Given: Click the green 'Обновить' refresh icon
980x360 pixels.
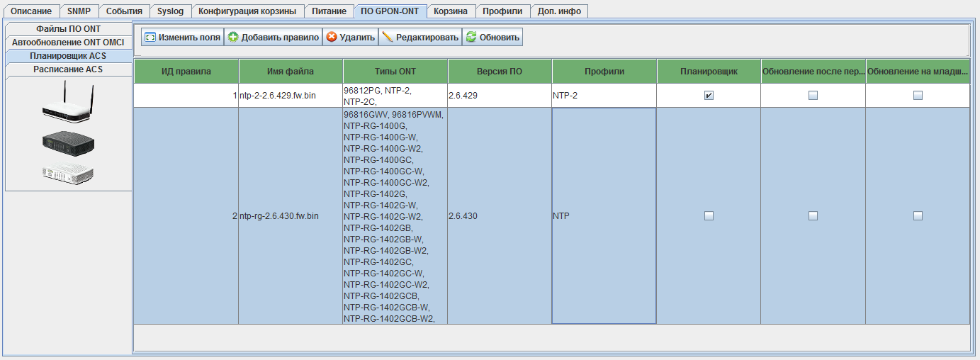Looking at the screenshot, I should coord(471,38).
